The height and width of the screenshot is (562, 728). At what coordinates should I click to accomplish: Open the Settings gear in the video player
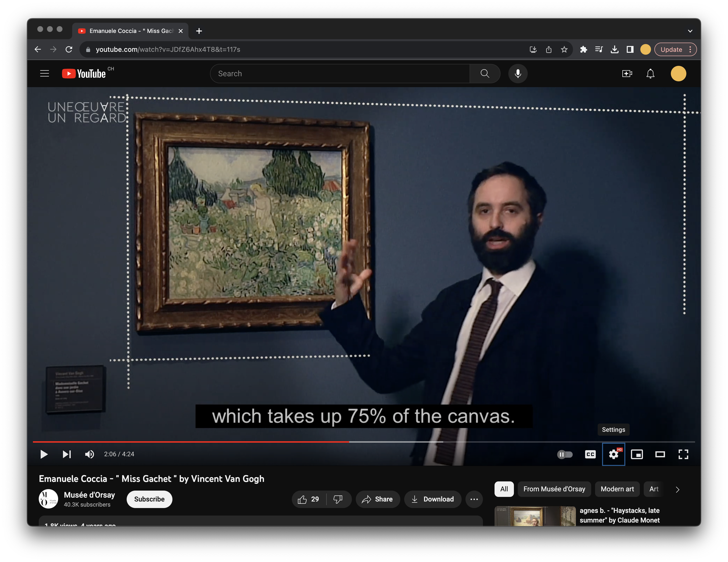point(613,454)
